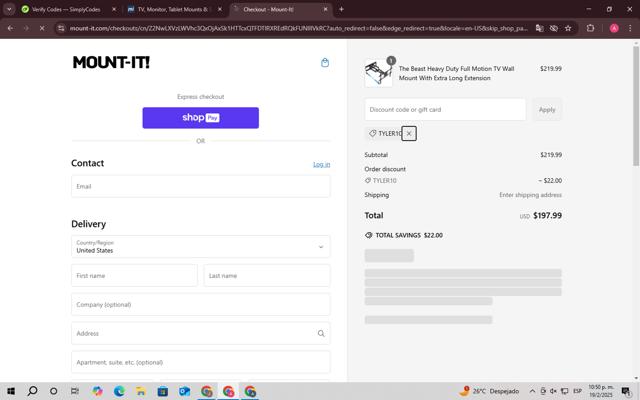The height and width of the screenshot is (400, 640).
Task: Open the Windows Start menu
Action: coord(11,391)
